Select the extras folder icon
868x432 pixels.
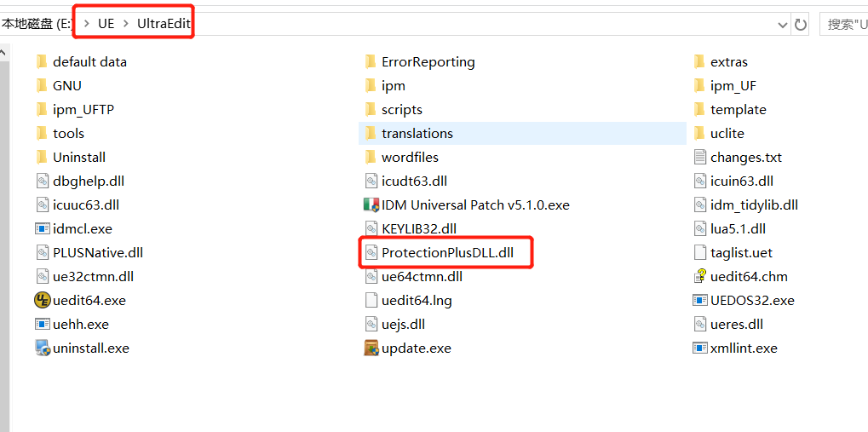coord(699,61)
